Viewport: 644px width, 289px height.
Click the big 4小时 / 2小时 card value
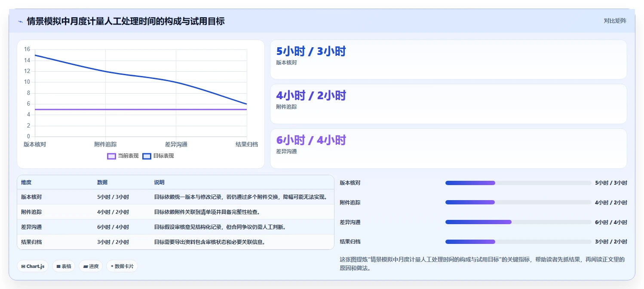tap(311, 96)
